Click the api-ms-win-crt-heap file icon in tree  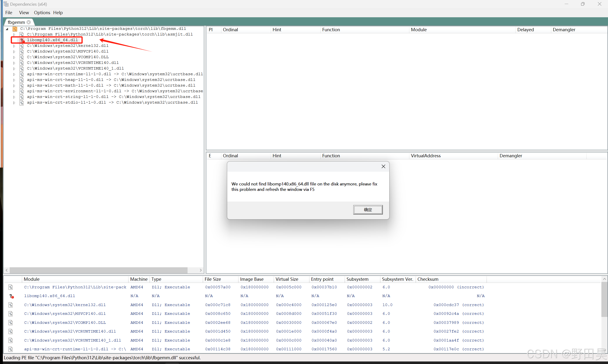(x=22, y=80)
